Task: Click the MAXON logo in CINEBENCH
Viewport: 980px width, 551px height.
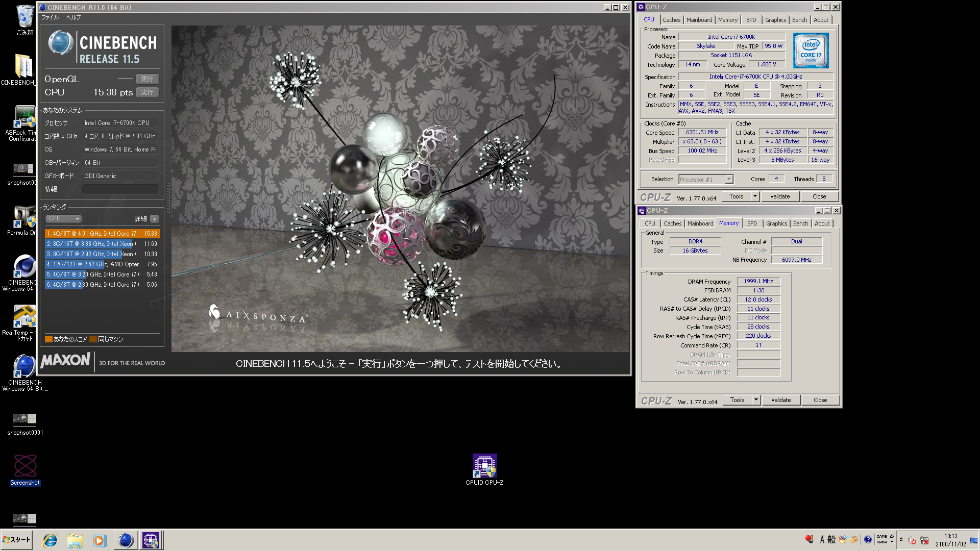Action: [x=66, y=361]
